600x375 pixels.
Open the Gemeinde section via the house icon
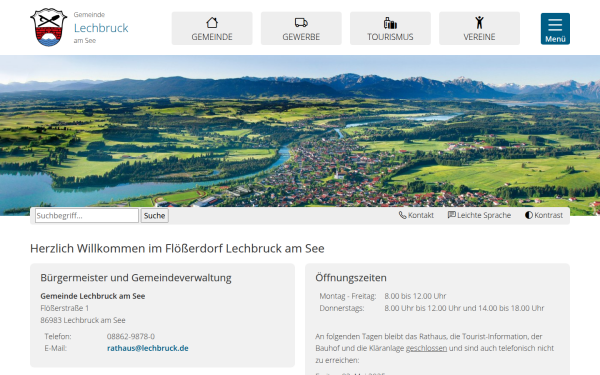[212, 23]
